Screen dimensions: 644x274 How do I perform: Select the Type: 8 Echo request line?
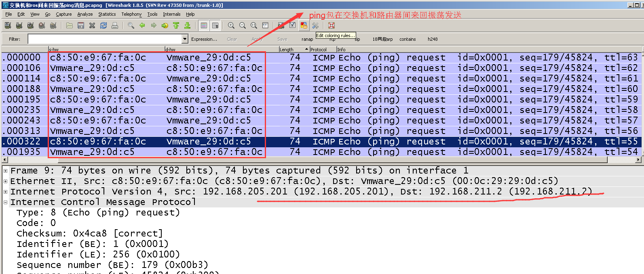(x=98, y=213)
